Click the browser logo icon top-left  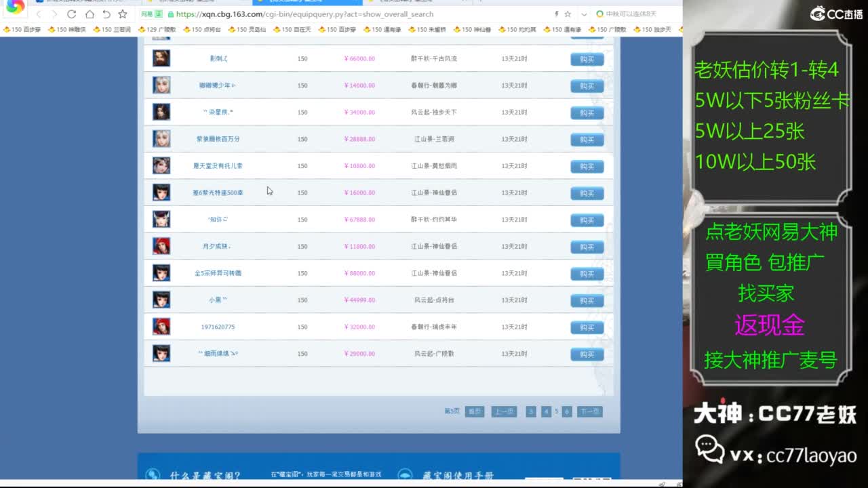click(15, 7)
